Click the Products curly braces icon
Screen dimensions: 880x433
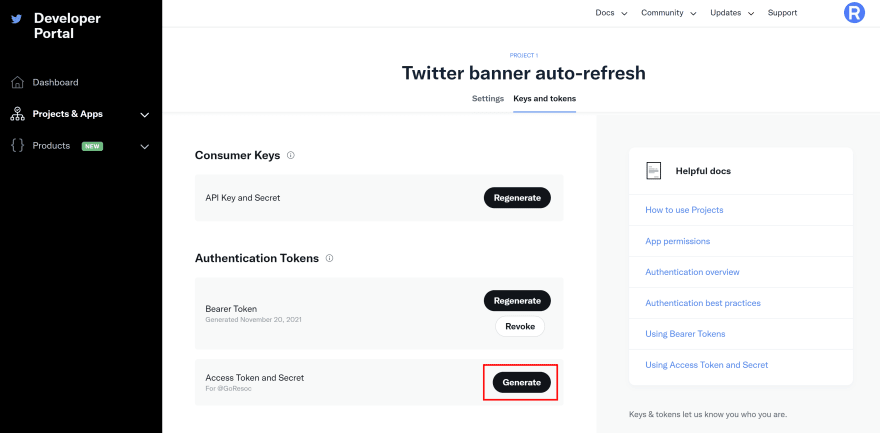(17, 146)
